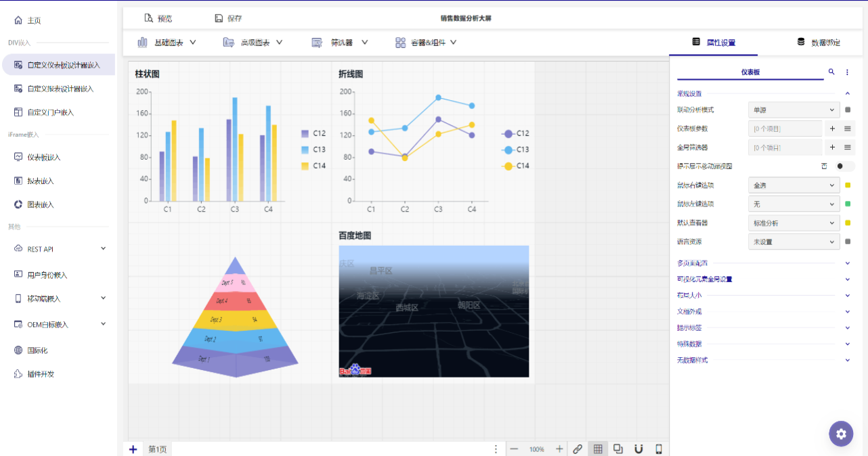Switch to the 属性设置 tab

tap(714, 42)
